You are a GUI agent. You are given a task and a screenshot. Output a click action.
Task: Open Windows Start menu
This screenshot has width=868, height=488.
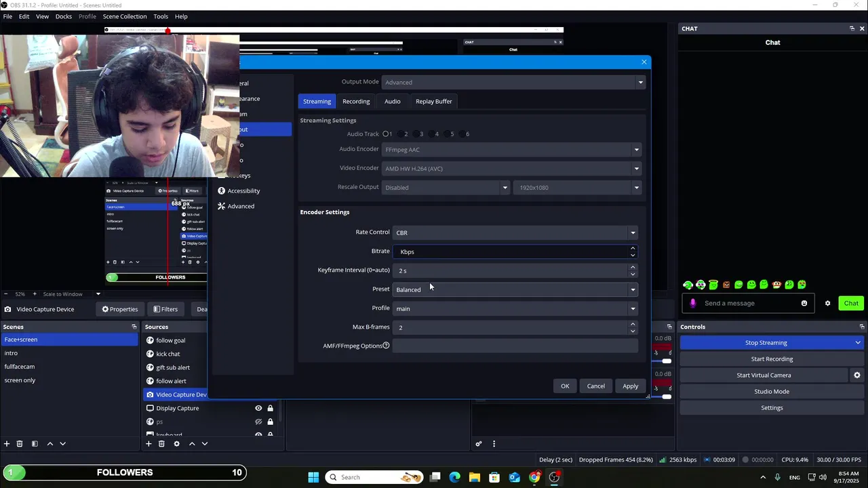coord(313,477)
